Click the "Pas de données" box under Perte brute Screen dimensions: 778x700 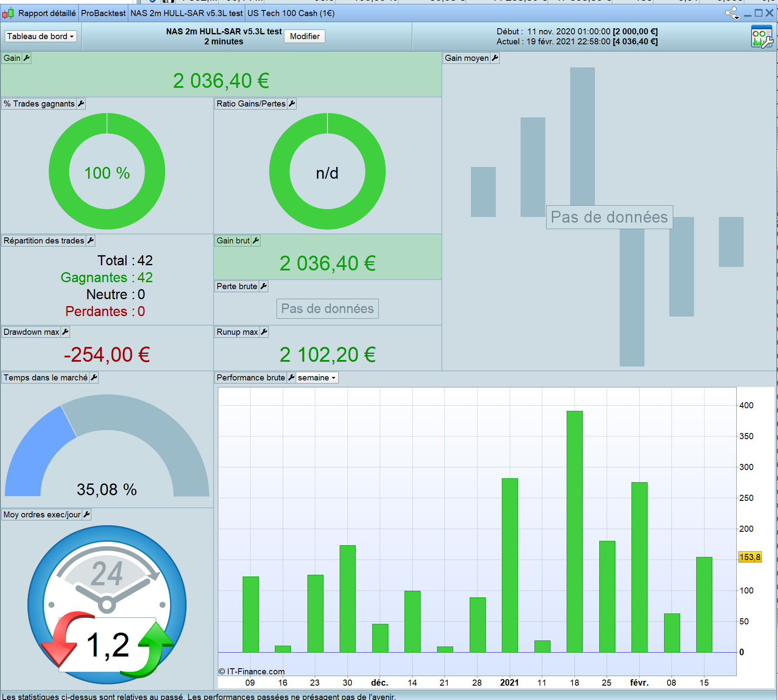point(327,309)
